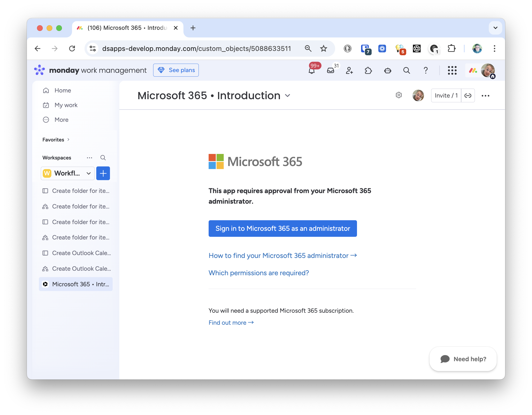
Task: Open the Microsoft 365 Introduction title dropdown
Action: 288,96
